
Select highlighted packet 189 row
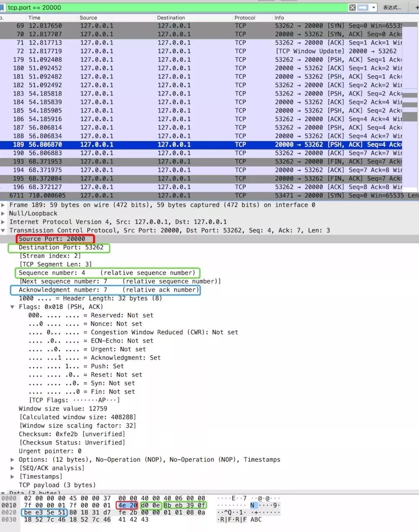coord(201,145)
